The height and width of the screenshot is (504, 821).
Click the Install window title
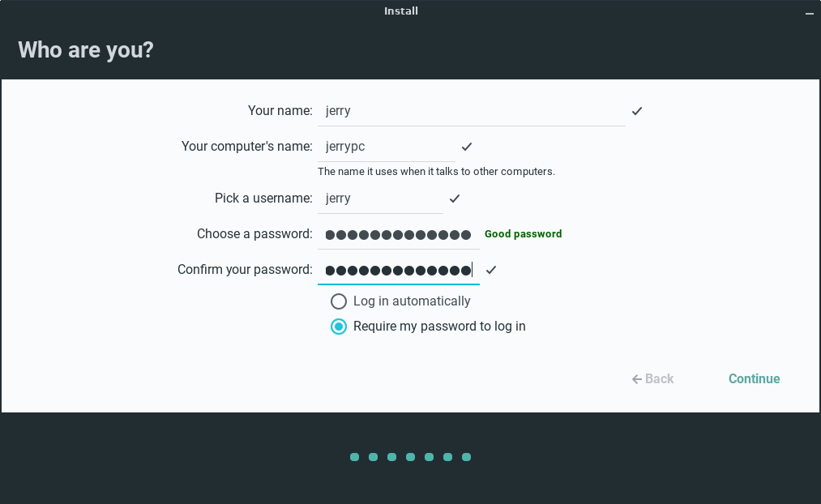click(401, 11)
